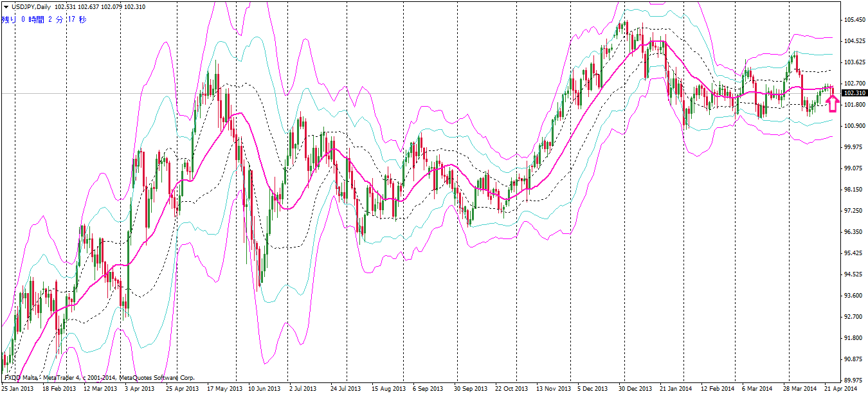Viewport: 868px width, 394px height.
Task: Click the 30 Sep 2013 date label
Action: (471, 389)
